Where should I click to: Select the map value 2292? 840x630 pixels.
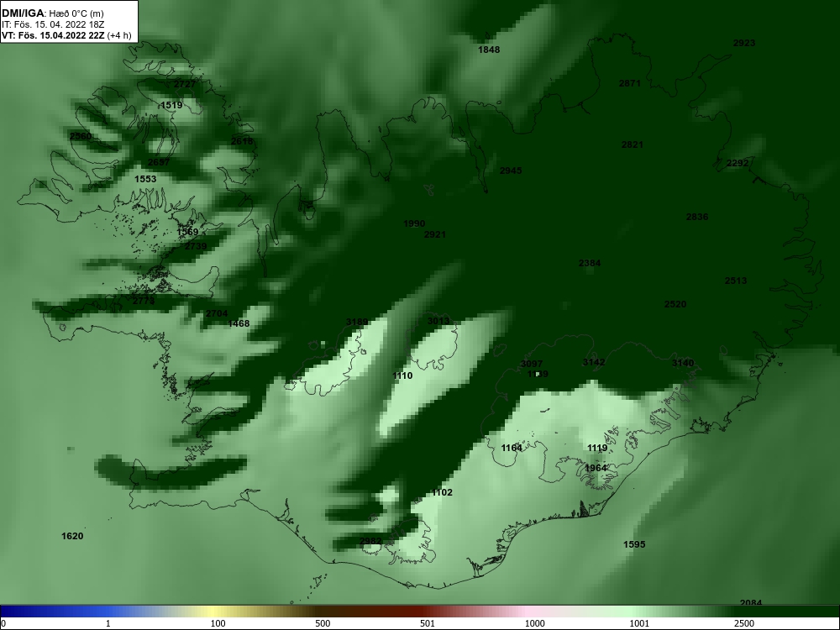click(x=738, y=164)
